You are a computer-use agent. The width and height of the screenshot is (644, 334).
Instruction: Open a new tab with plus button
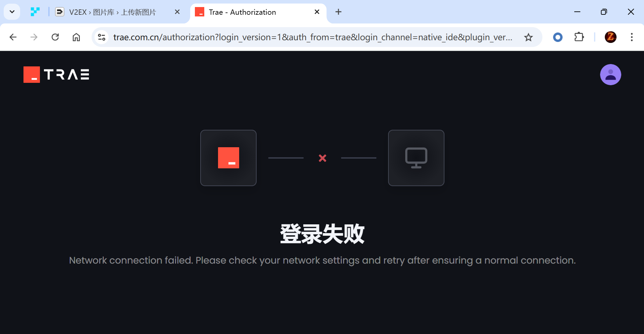click(338, 12)
